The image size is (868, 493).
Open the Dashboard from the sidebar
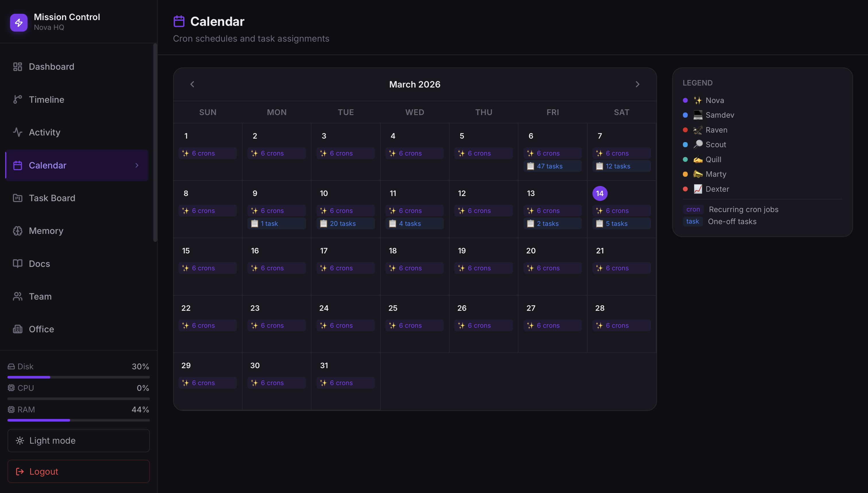point(51,66)
